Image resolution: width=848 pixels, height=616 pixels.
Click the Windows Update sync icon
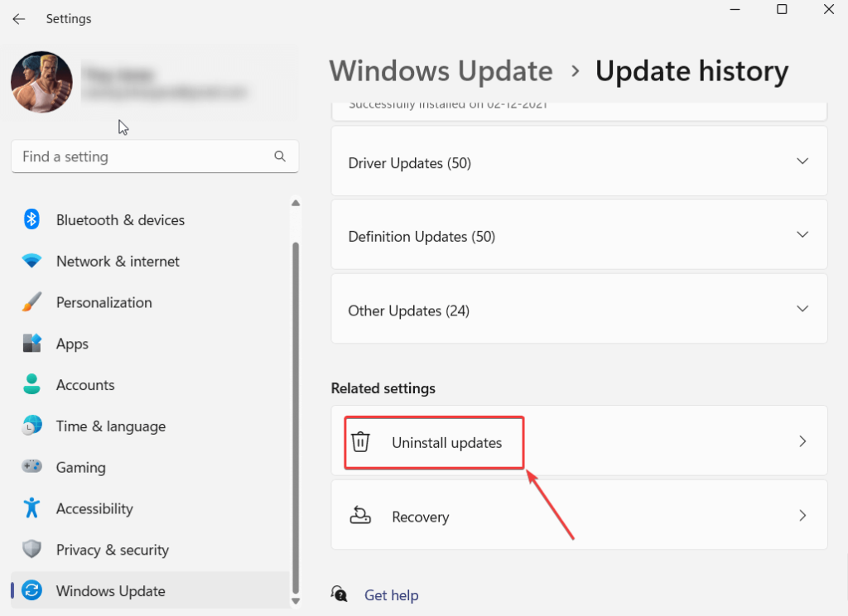(32, 590)
